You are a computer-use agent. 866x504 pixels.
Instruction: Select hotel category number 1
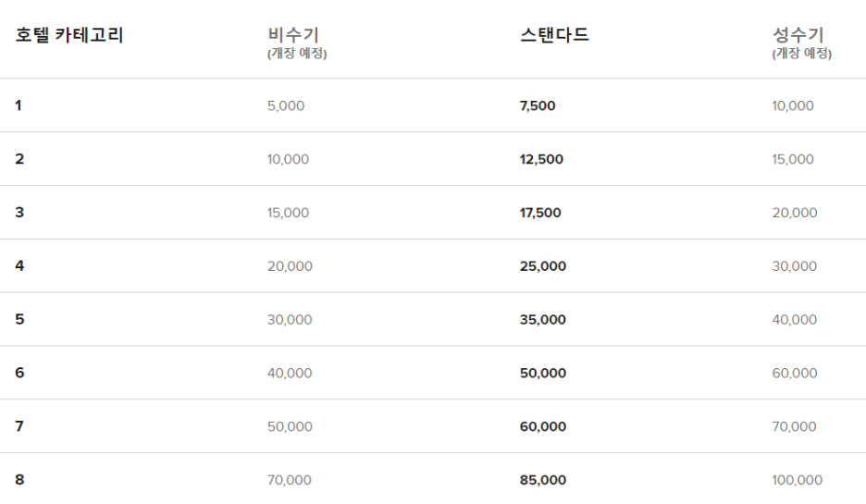[x=19, y=106]
